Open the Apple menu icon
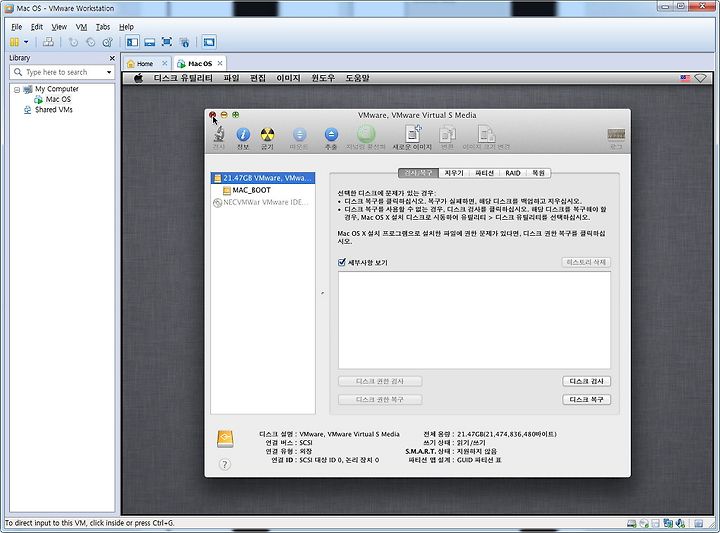The image size is (720, 533). 138,78
